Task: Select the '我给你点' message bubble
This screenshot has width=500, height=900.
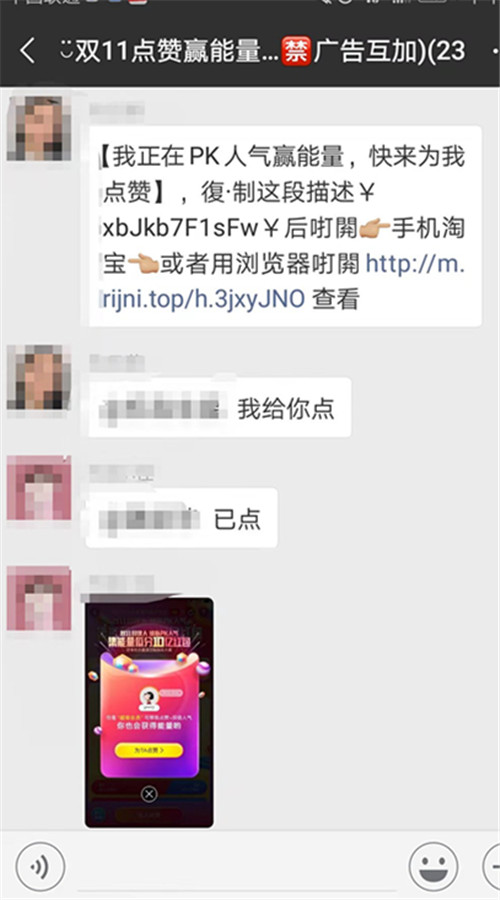Action: [219, 408]
